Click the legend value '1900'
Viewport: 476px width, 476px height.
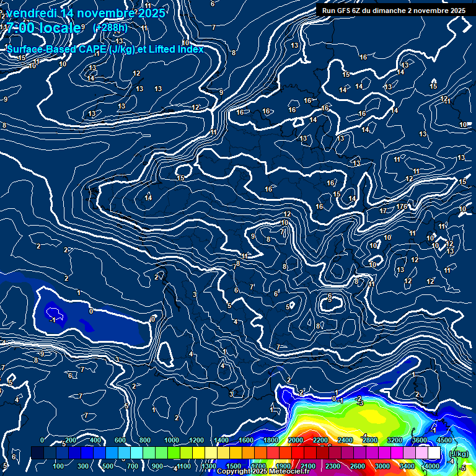283,466
